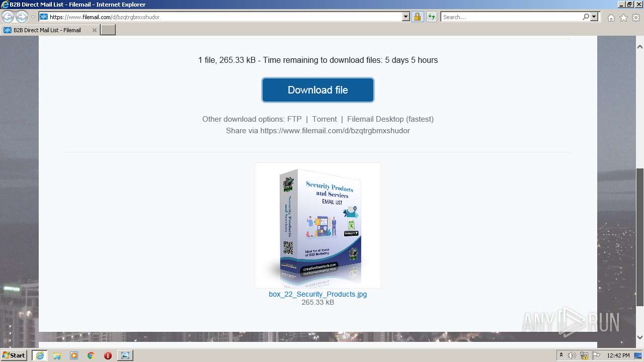The height and width of the screenshot is (362, 644).
Task: Open Favorites star icon
Action: click(623, 18)
